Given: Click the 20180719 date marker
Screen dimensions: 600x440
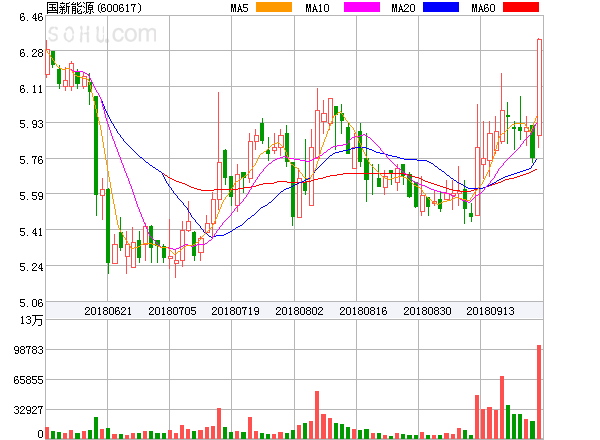Looking at the screenshot, I should (235, 311).
